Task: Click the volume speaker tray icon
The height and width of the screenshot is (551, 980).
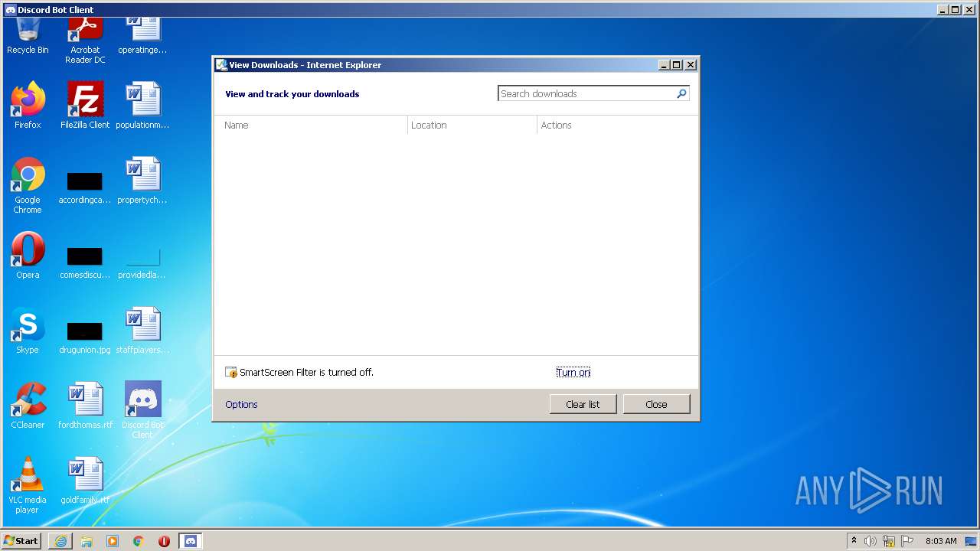Action: 871,541
